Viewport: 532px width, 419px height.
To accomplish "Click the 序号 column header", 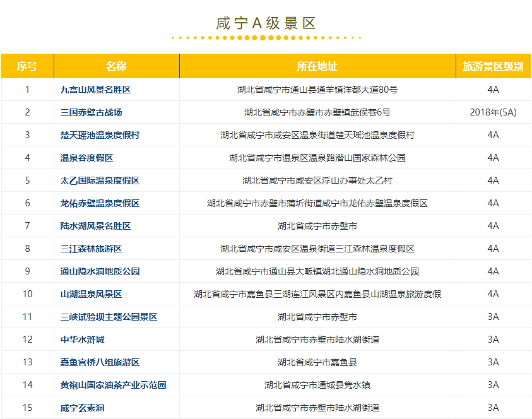I will click(27, 66).
